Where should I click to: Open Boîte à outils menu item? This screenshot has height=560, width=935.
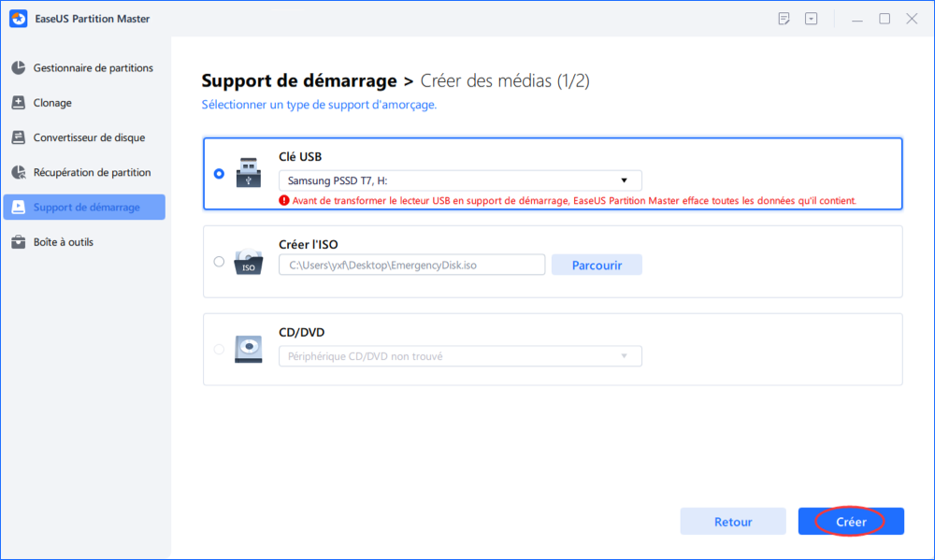pyautogui.click(x=84, y=241)
